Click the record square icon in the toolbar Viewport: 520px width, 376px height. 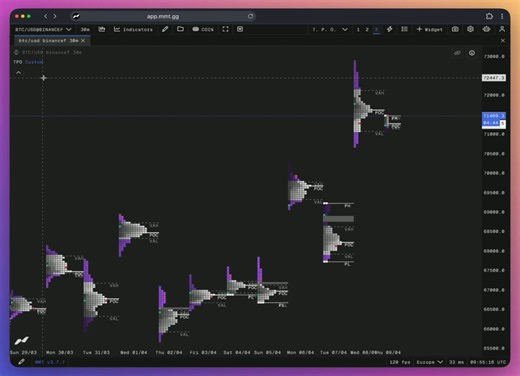(x=240, y=29)
